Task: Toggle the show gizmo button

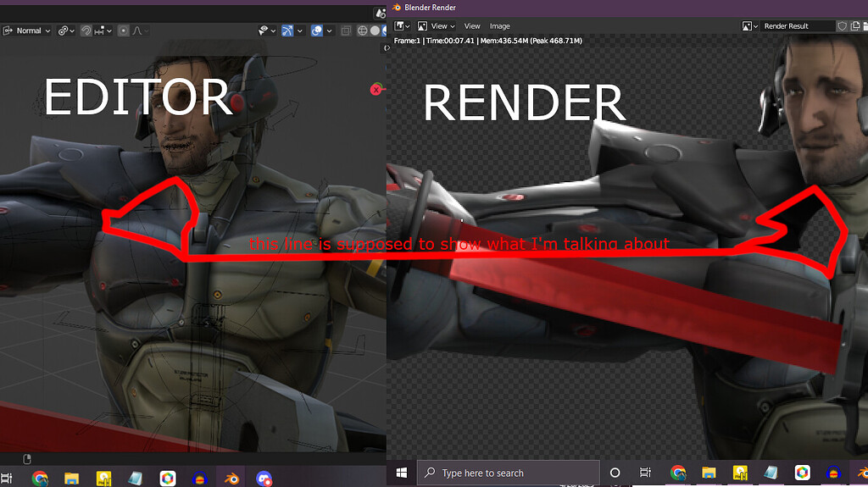Action: point(287,31)
